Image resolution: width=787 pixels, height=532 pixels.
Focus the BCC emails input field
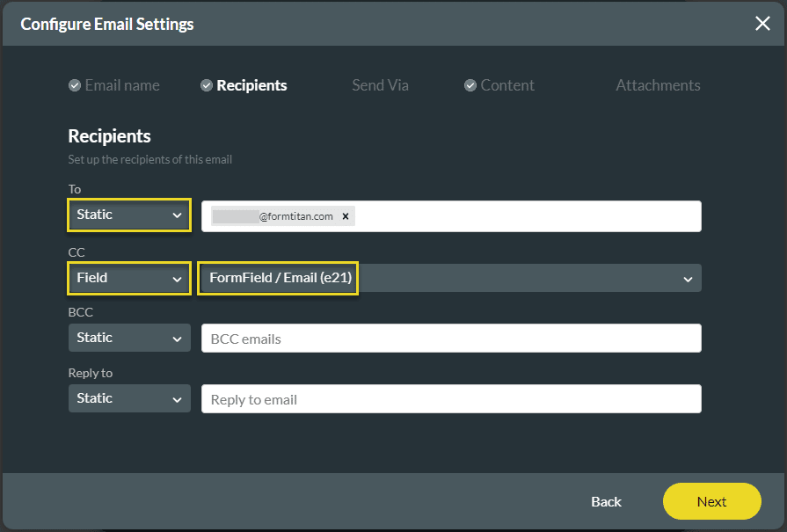point(450,339)
